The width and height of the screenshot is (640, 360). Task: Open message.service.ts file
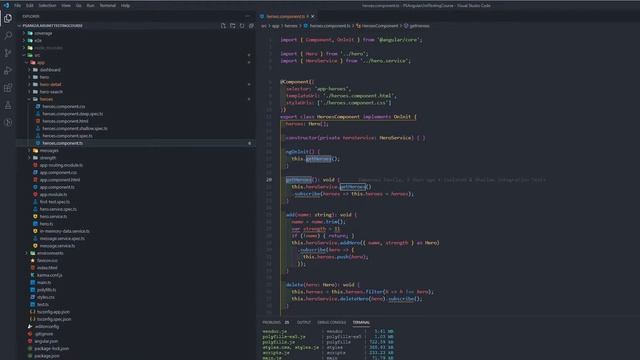click(x=57, y=246)
